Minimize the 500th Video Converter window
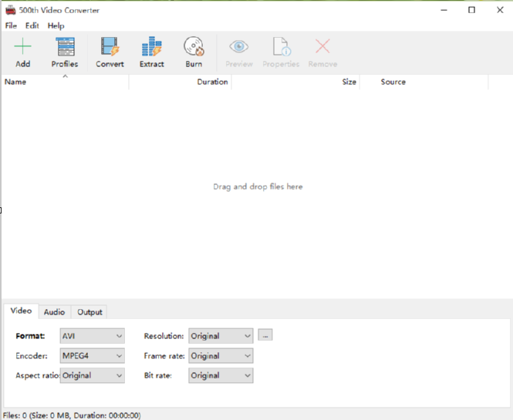This screenshot has width=513, height=420. tap(444, 10)
